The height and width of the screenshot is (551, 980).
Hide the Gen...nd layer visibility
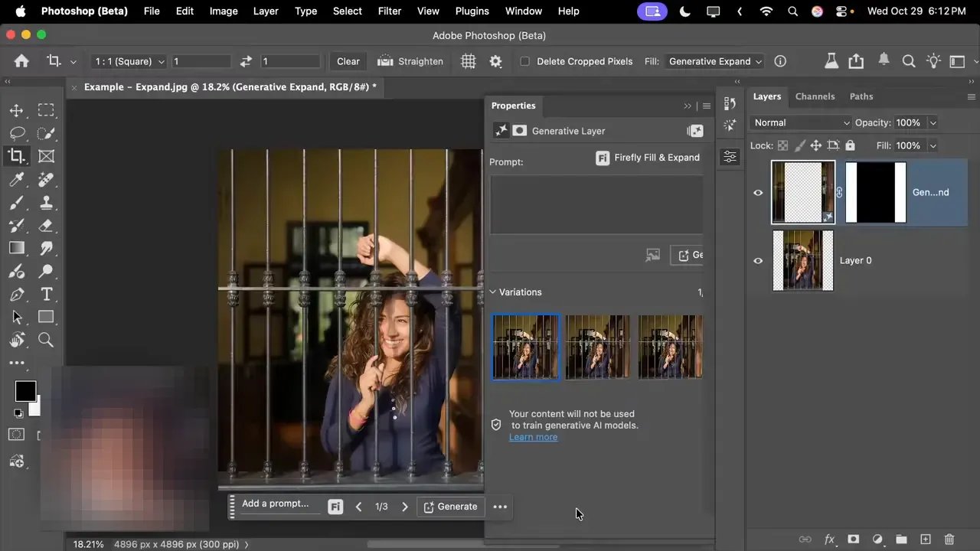point(758,192)
